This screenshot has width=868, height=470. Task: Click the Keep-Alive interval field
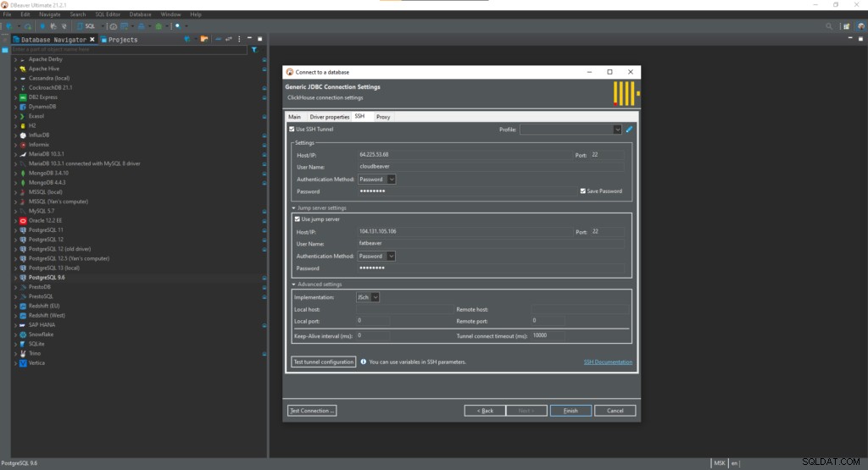(373, 335)
